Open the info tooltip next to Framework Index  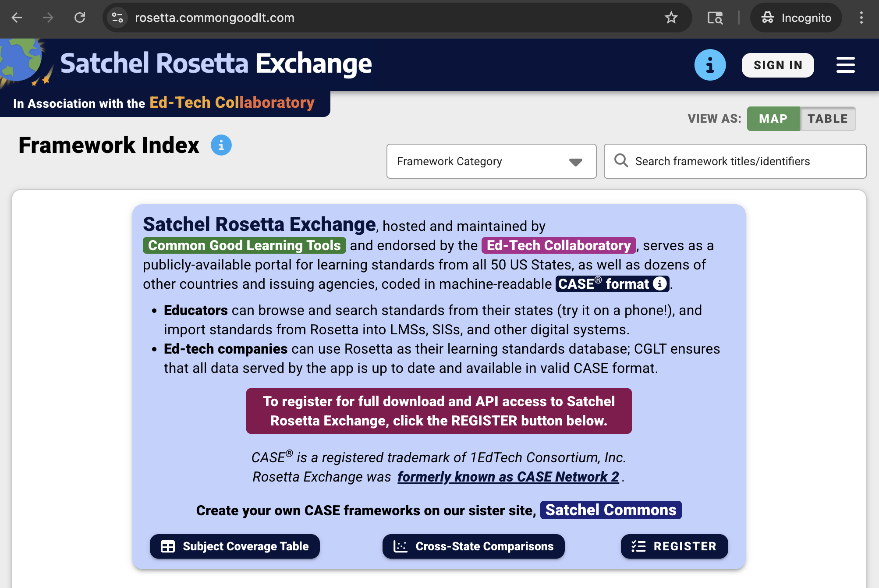pos(221,145)
